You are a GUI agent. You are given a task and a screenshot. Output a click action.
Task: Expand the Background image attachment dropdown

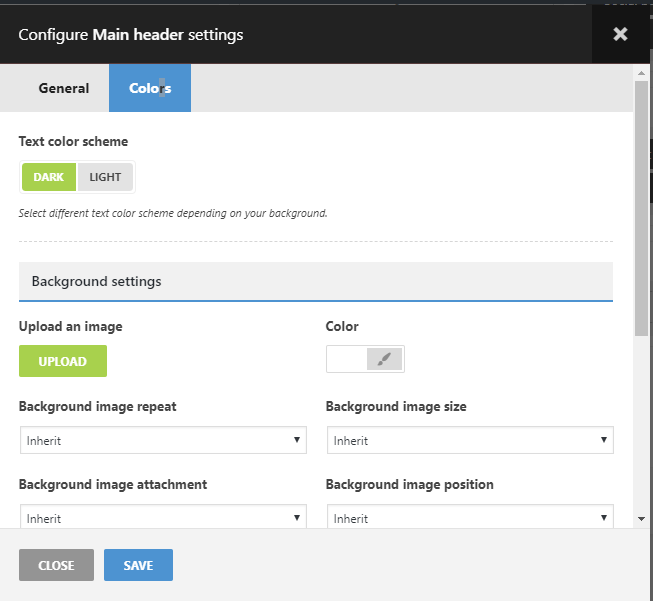163,518
